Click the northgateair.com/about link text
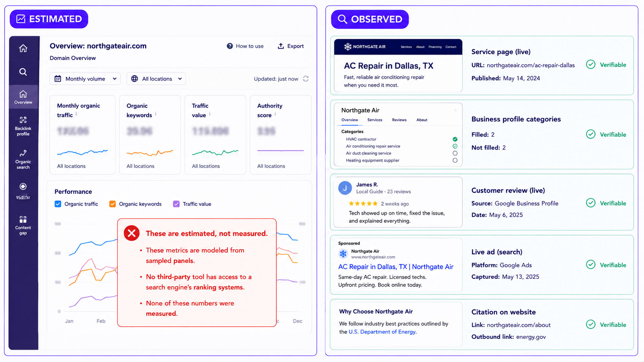The image size is (644, 362). pyautogui.click(x=519, y=325)
